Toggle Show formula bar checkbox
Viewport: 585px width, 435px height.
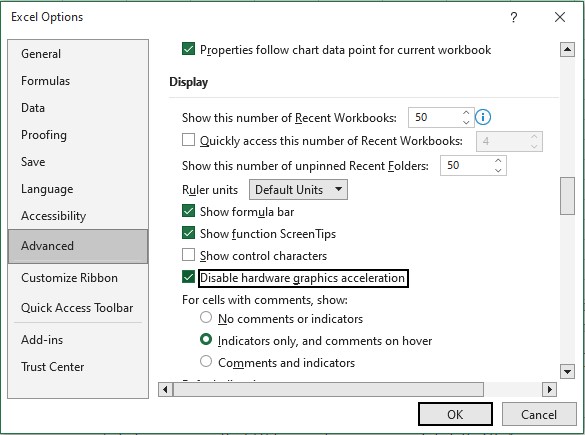[x=188, y=211]
